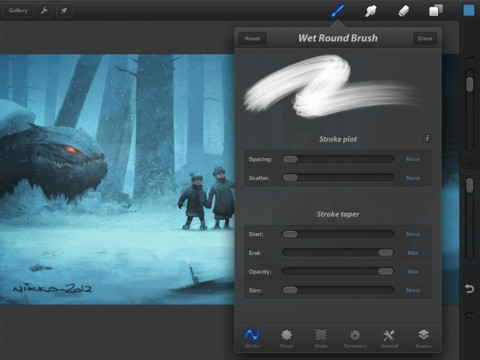The image size is (480, 360).
Task: Select the Brush tool in the top bar
Action: coord(338,11)
